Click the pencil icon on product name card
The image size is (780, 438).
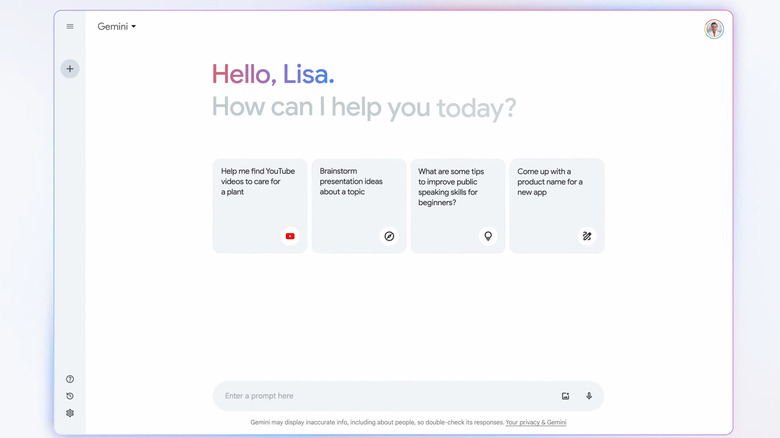click(587, 236)
